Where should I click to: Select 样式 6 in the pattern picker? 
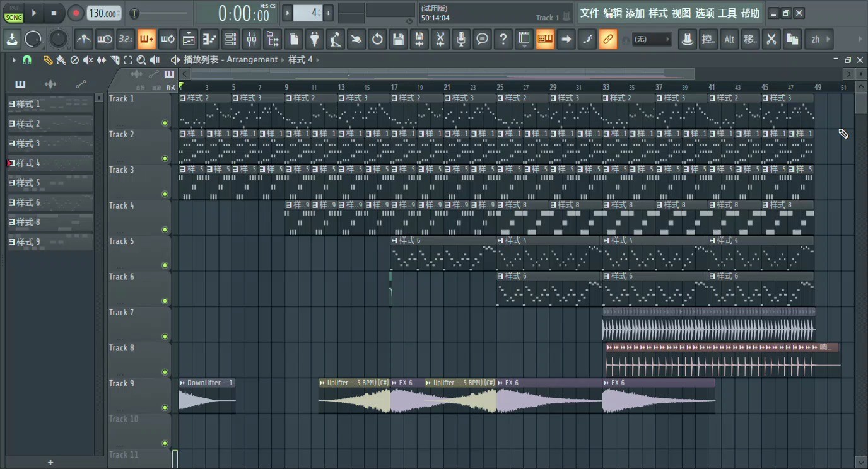tap(50, 202)
